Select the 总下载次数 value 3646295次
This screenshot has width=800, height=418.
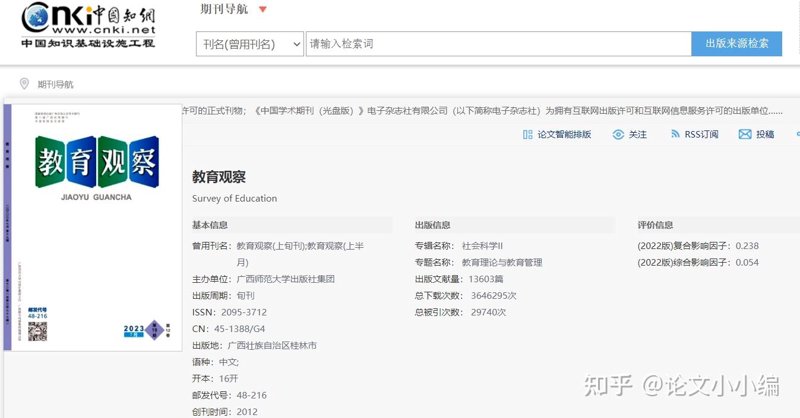click(493, 296)
